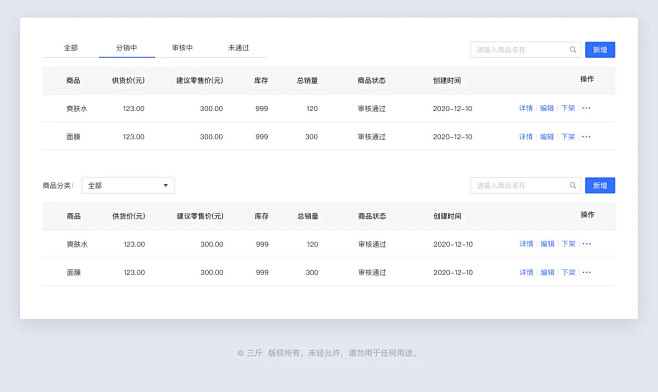Open 详情 for 爽肤水 in lower table
The width and height of the screenshot is (658, 392).
(526, 244)
